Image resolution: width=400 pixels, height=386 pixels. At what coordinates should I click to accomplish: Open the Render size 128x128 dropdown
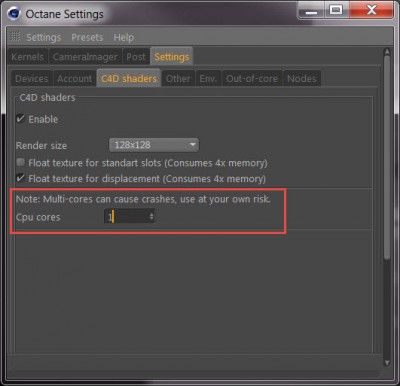click(x=154, y=145)
